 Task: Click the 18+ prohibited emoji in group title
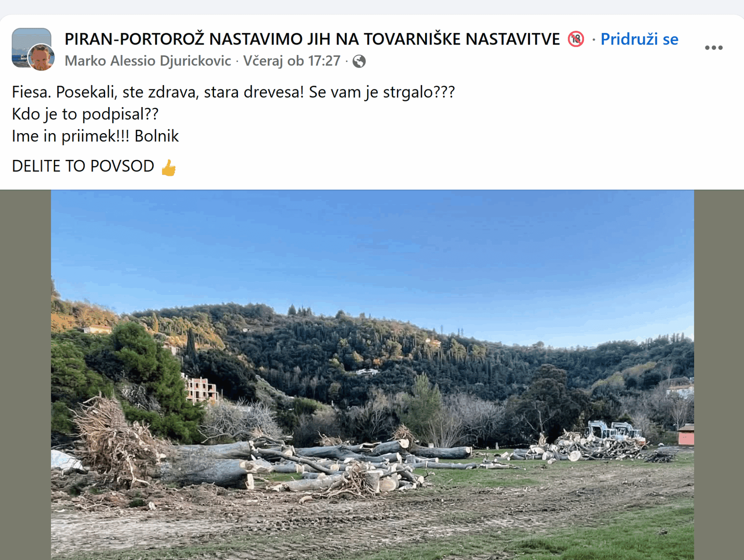pyautogui.click(x=575, y=39)
